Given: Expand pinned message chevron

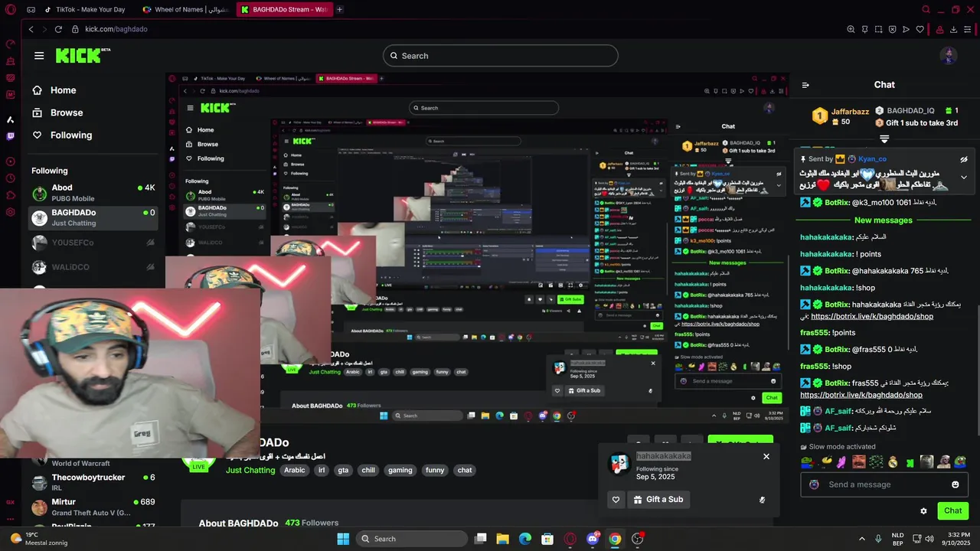Looking at the screenshot, I should pos(964,178).
